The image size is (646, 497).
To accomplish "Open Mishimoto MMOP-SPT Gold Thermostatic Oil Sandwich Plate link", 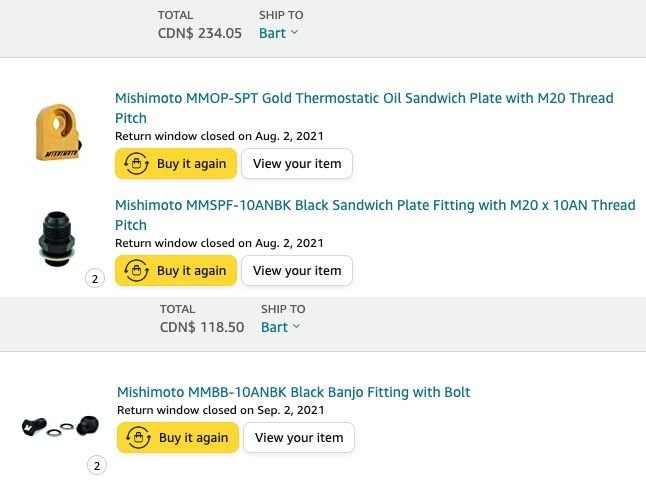I will coord(364,98).
